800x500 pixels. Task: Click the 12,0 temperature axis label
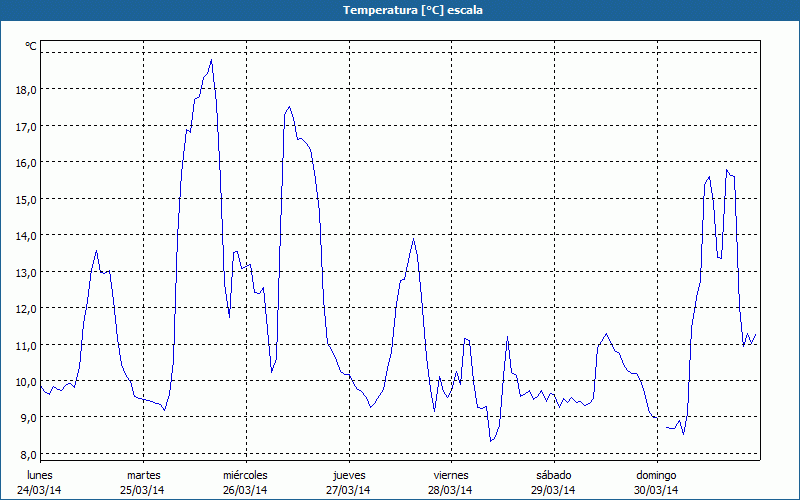pos(26,308)
